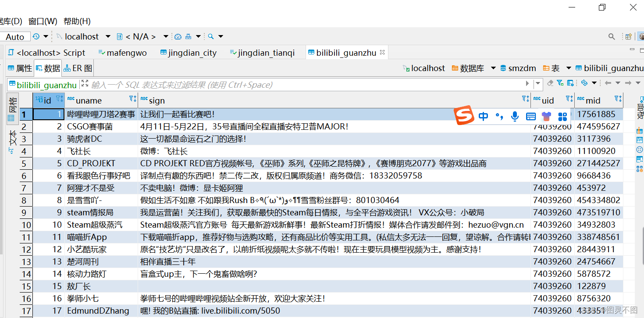Screen dimensions: 644x318
Task: Select the cell containing CSGO赛事菌
Action: 101,127
